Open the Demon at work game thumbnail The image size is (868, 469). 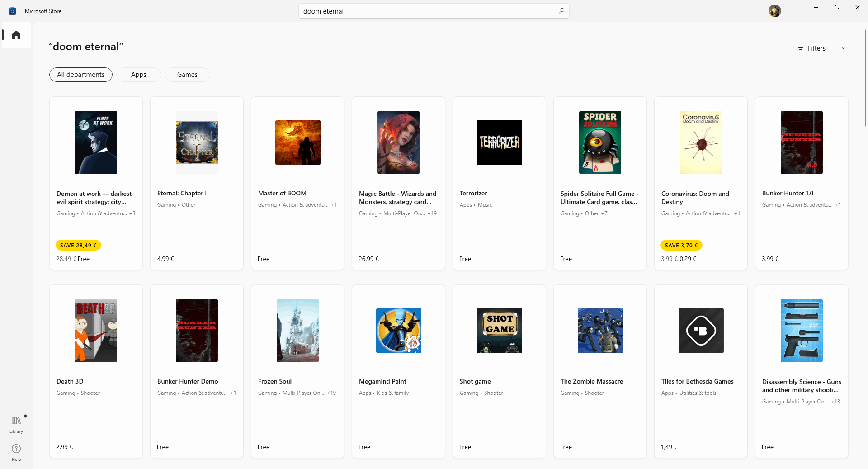tap(96, 142)
